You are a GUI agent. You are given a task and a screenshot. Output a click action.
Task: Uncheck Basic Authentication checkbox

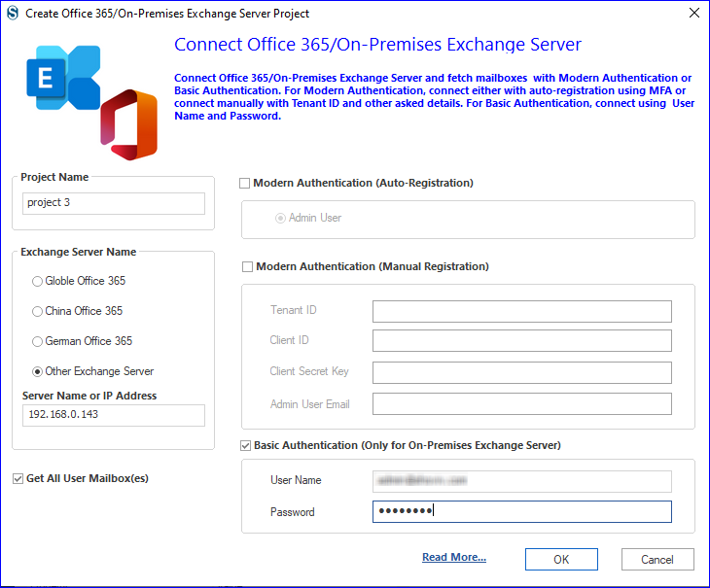click(245, 446)
